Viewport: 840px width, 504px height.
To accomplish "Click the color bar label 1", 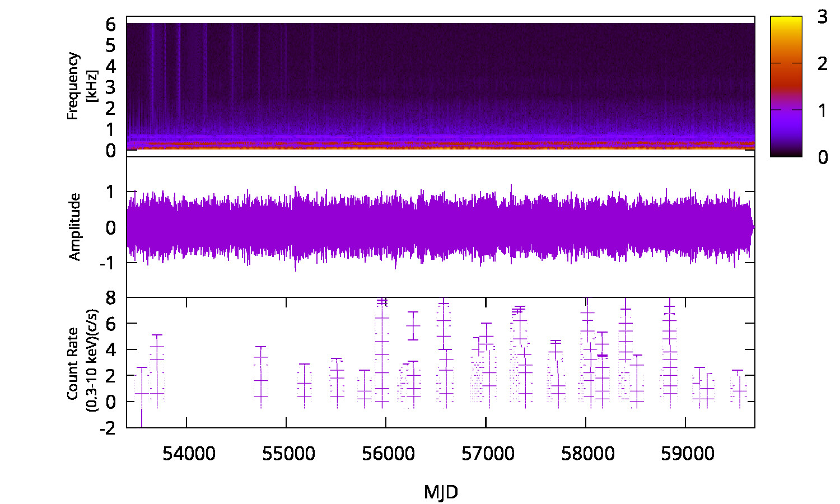I will point(822,110).
